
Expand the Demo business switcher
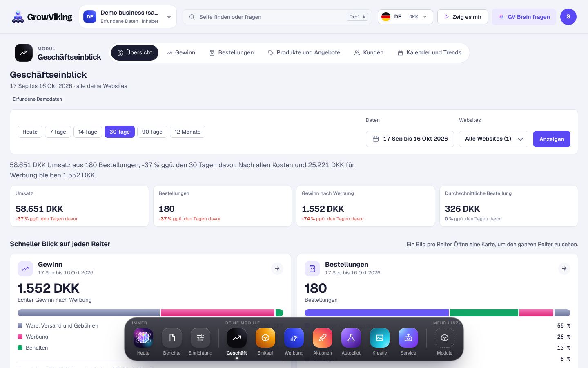128,17
